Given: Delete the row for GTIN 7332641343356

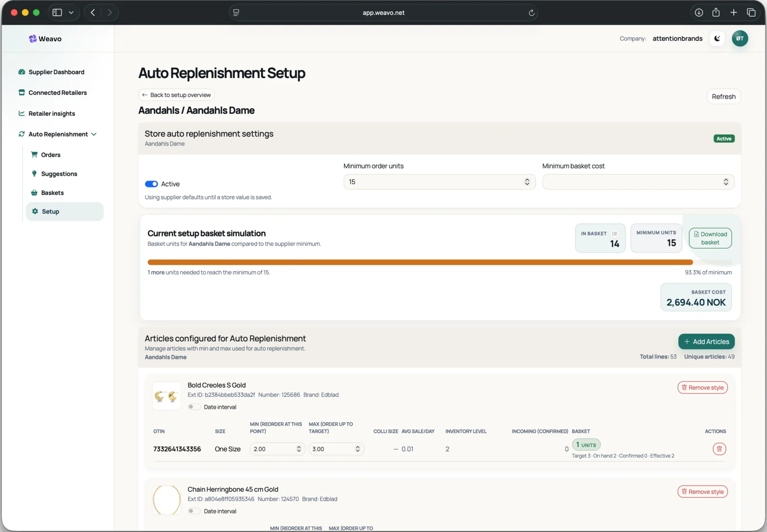Looking at the screenshot, I should [x=719, y=449].
